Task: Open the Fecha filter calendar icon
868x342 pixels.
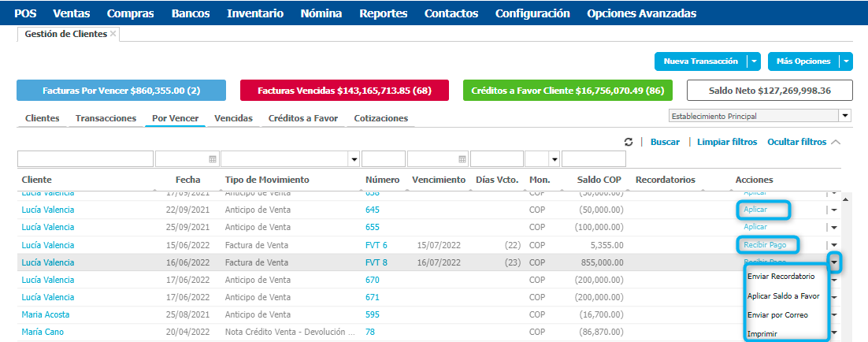Action: [x=212, y=159]
